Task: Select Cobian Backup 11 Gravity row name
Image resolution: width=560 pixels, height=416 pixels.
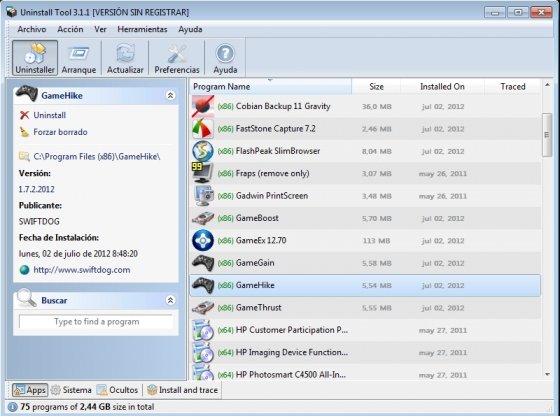Action: 283,106
